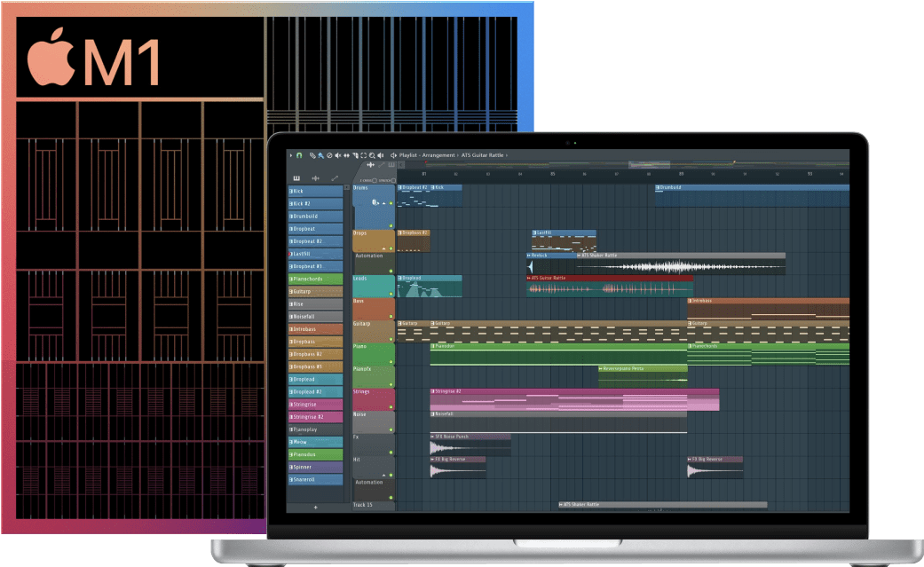Enable the CHOKE checkbox in the playlist
924x567 pixels.
374,181
